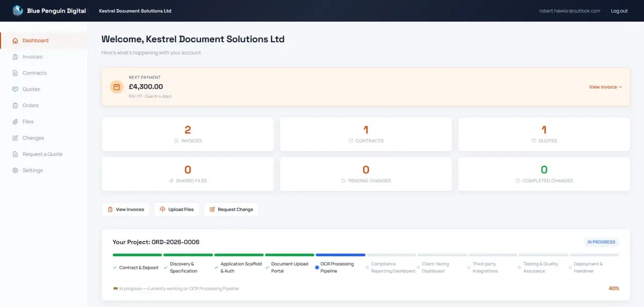Click the refresh icon beside PENDING CHANGES label
Image resolution: width=644 pixels, height=307 pixels.
[343, 181]
